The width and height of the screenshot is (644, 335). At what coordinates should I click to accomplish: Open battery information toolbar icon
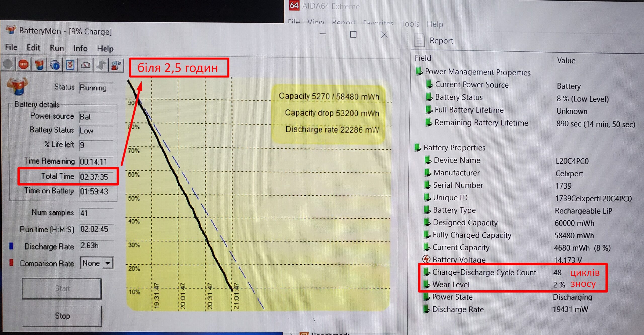(x=39, y=65)
